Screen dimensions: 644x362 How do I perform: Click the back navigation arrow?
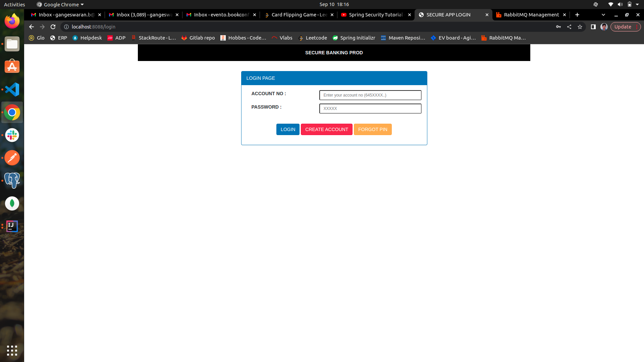pos(31,27)
